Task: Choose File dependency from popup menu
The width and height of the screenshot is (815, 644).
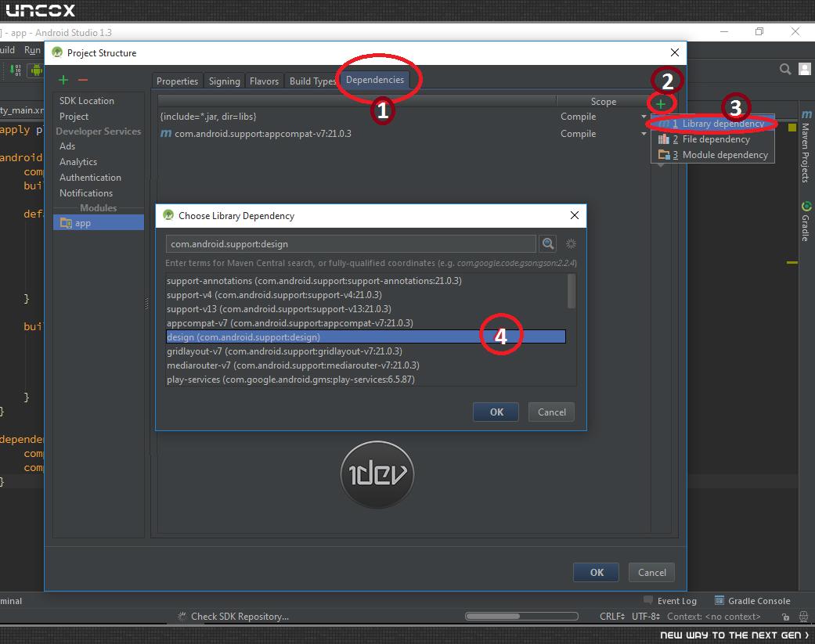Action: click(x=712, y=139)
